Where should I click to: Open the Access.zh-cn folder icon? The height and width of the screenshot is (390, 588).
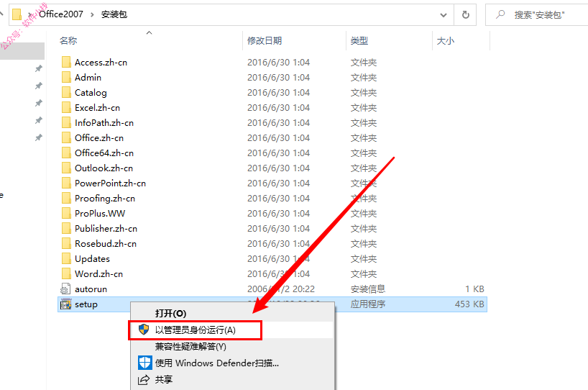[66, 63]
